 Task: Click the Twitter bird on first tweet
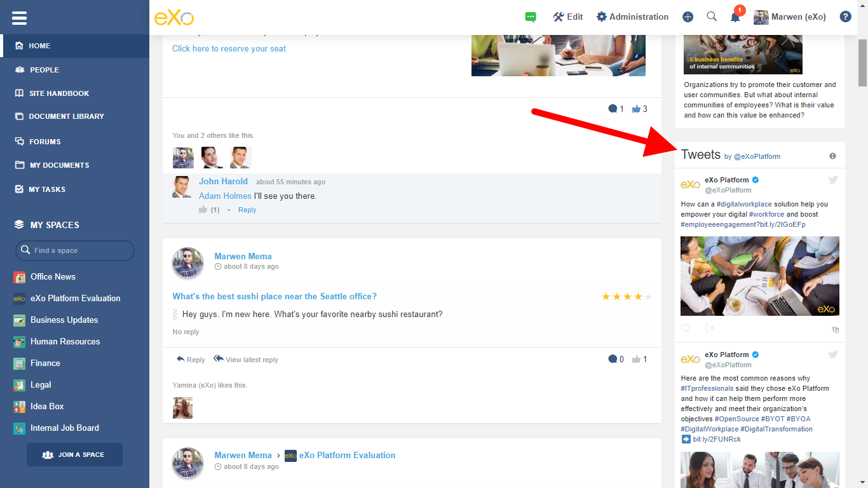[833, 180]
